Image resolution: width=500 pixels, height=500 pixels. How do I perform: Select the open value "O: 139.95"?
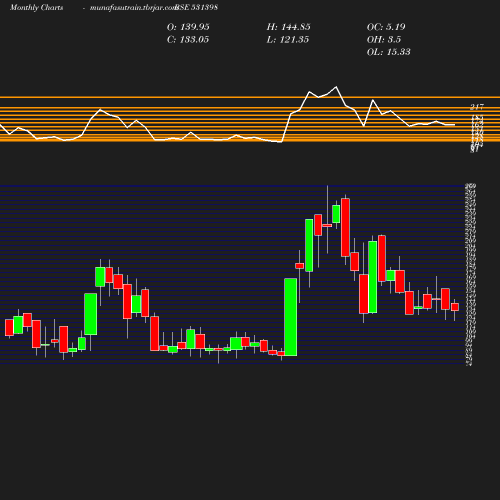188,27
